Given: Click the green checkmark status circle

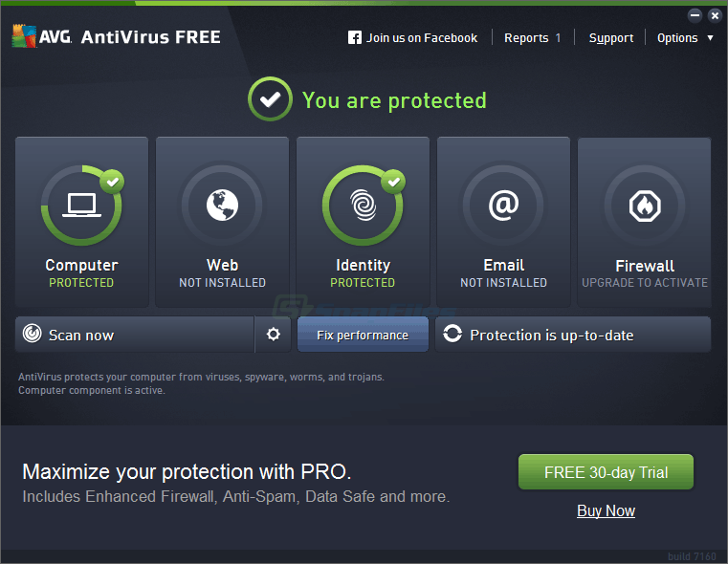Looking at the screenshot, I should coord(270,99).
